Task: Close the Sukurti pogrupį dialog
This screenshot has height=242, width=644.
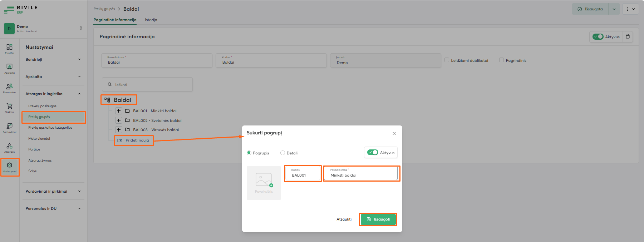Action: point(394,133)
